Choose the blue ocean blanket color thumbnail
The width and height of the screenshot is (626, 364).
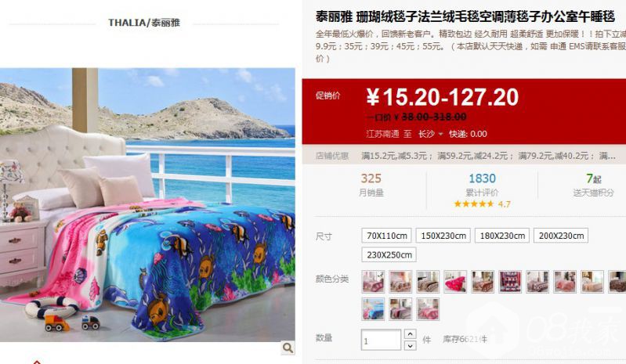(x=373, y=309)
